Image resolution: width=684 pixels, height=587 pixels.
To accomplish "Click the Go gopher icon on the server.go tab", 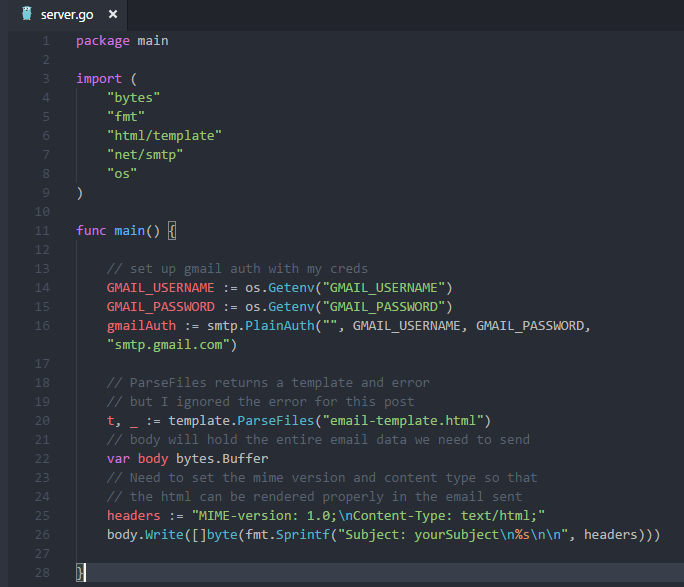I will pyautogui.click(x=27, y=15).
